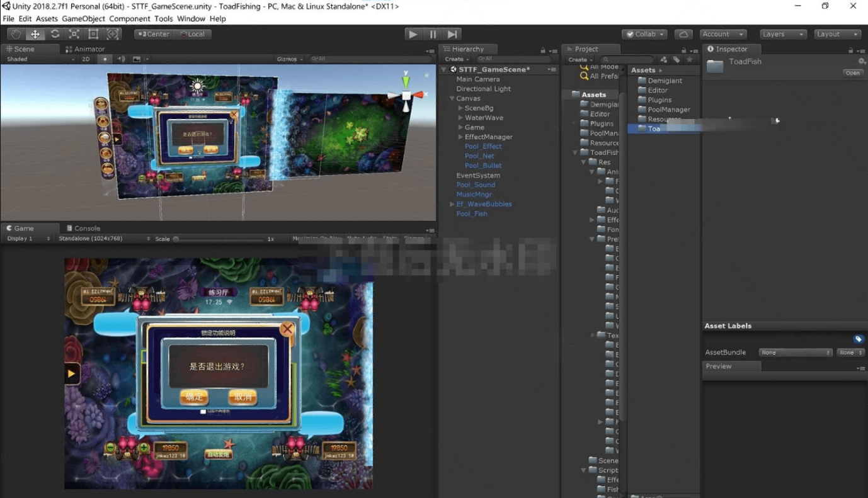Open Inspector gear settings icon

tap(862, 61)
